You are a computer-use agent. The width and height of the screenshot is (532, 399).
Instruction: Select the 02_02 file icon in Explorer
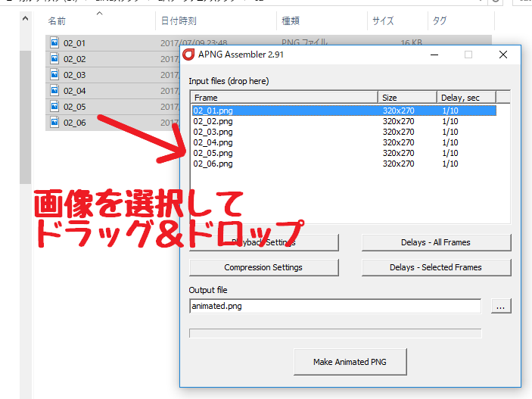click(54, 58)
